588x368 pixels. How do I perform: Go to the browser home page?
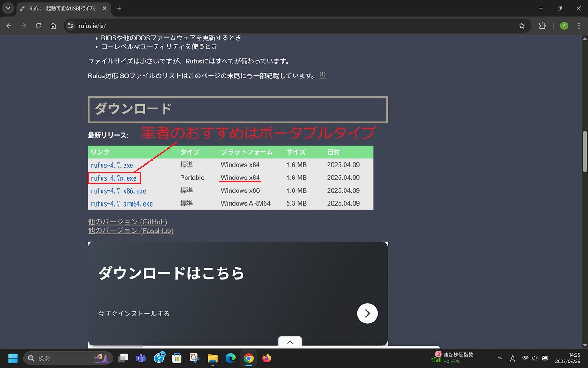[53, 26]
